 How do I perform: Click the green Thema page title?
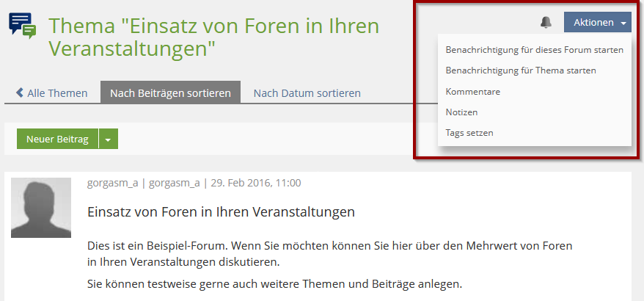213,37
